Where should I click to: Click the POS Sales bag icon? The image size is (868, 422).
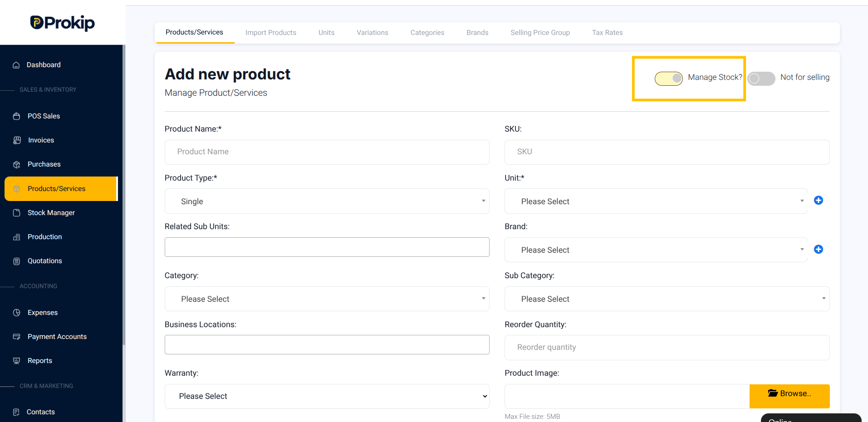click(x=17, y=116)
